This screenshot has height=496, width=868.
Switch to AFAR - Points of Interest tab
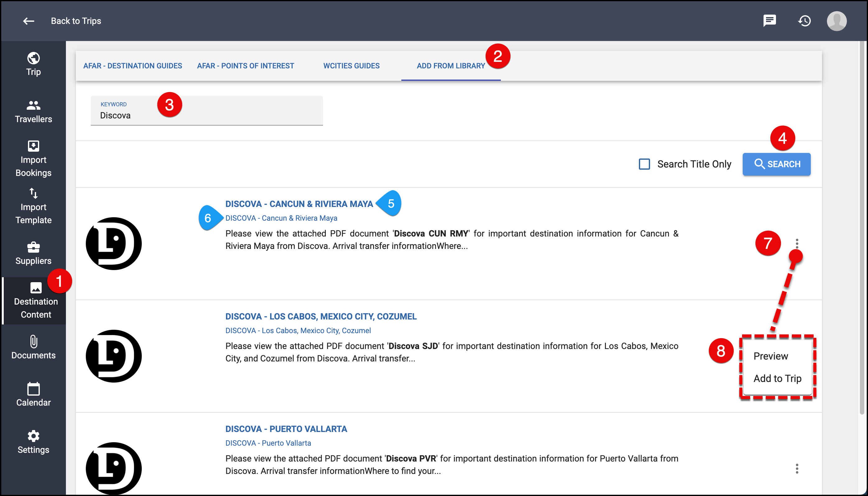click(245, 66)
